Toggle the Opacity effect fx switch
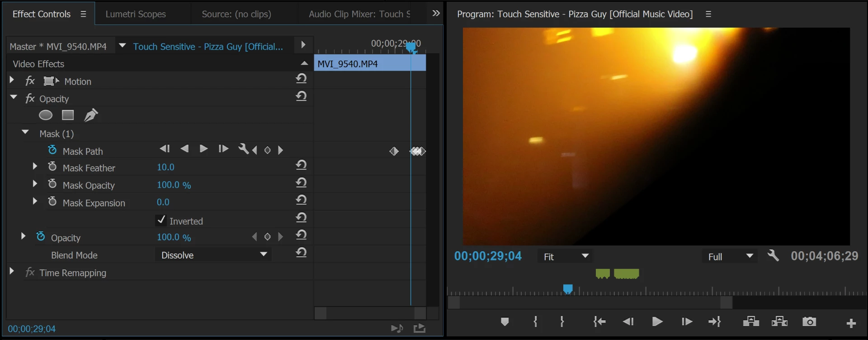This screenshot has width=868, height=340. [x=30, y=98]
